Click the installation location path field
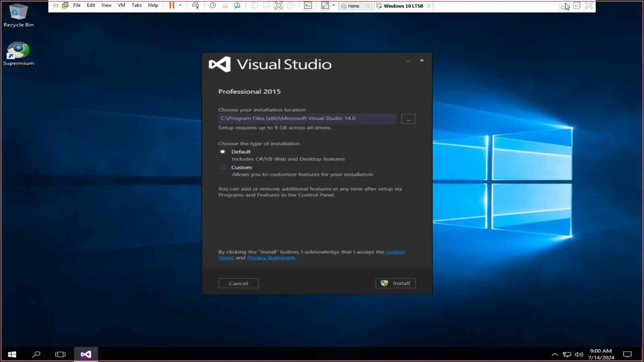 [307, 119]
